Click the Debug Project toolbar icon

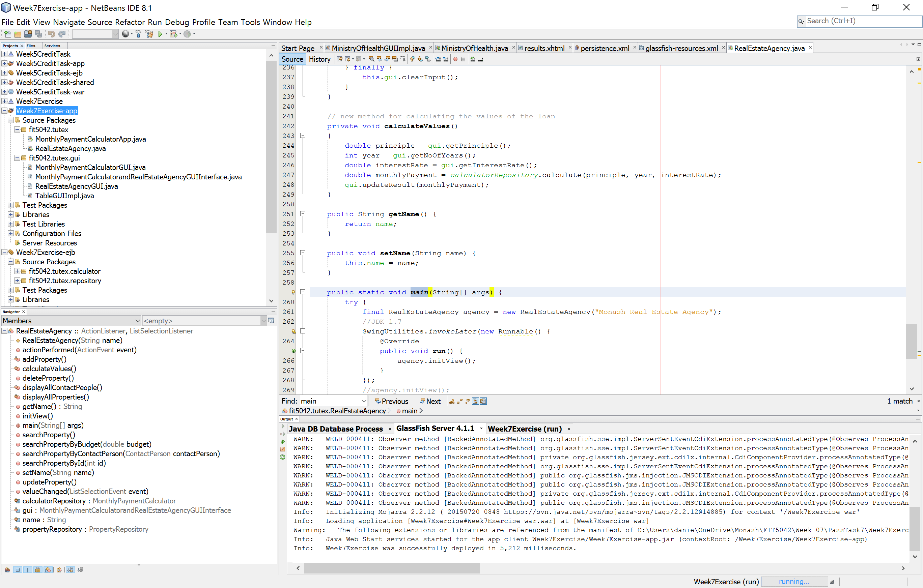(173, 34)
